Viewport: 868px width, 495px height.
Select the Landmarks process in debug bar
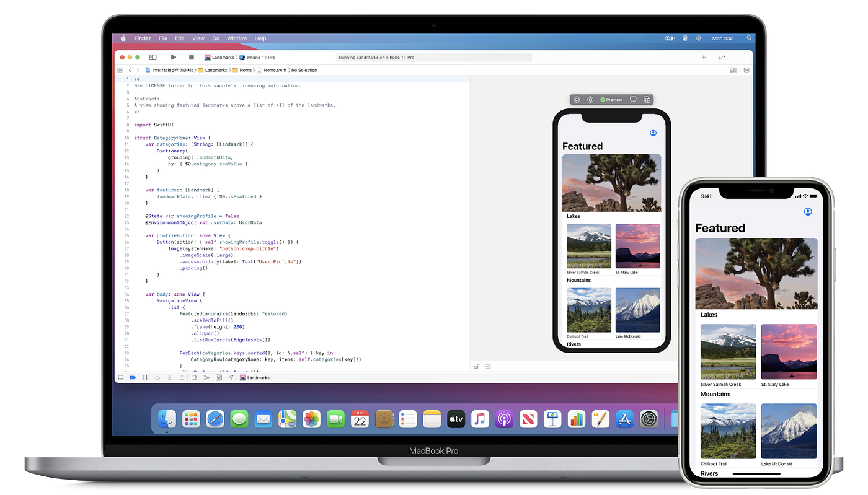pos(255,377)
